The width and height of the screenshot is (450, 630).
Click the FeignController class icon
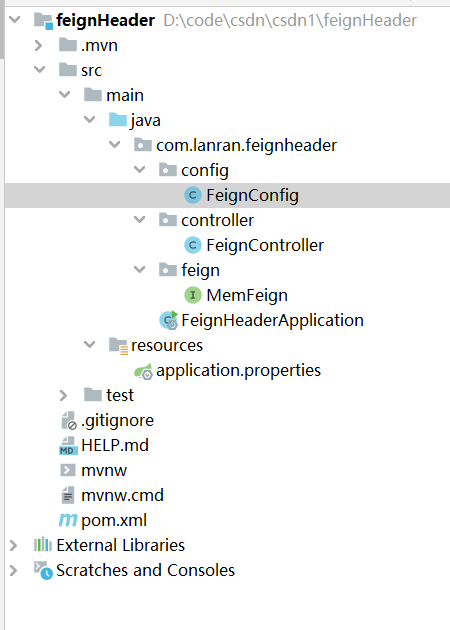[192, 245]
